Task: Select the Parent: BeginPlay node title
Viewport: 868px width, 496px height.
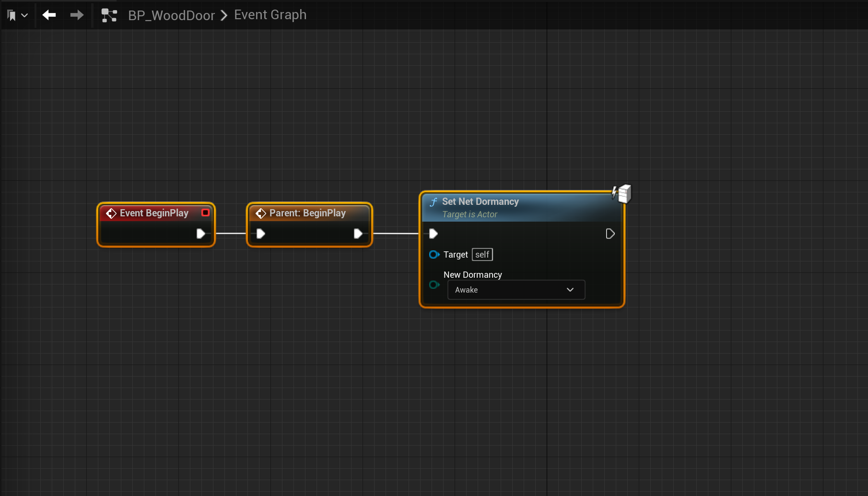Action: point(307,213)
